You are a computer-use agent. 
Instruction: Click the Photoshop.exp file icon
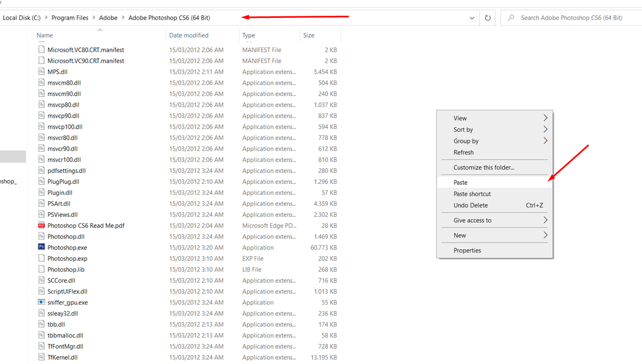pyautogui.click(x=42, y=258)
